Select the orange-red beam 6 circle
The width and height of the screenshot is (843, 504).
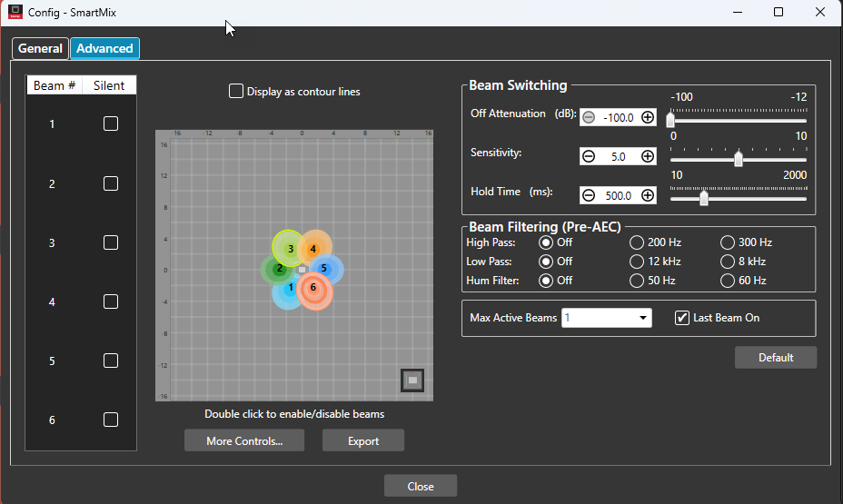click(x=314, y=291)
